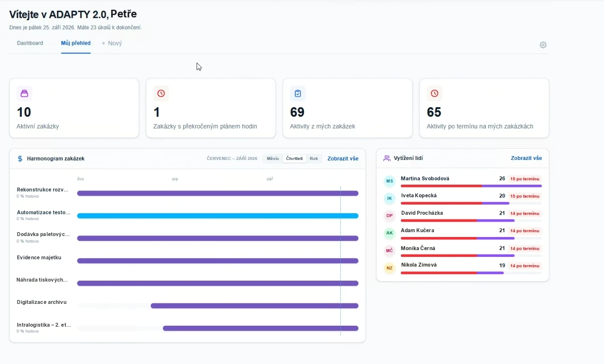
Task: Open Zakázky s překročeným plánem hodin card
Action: [x=211, y=108]
